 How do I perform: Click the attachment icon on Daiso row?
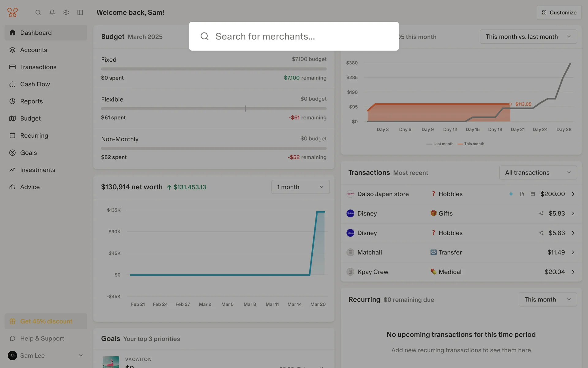[x=522, y=194]
